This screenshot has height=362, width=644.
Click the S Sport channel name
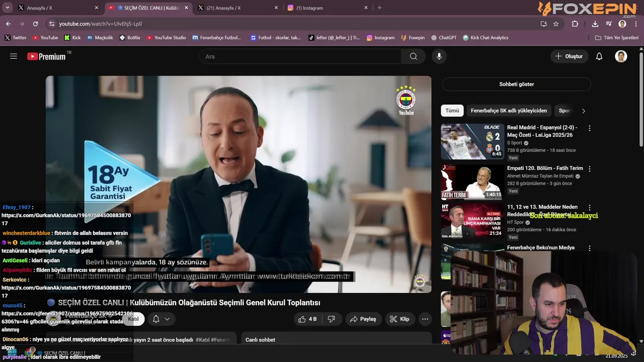(x=515, y=143)
